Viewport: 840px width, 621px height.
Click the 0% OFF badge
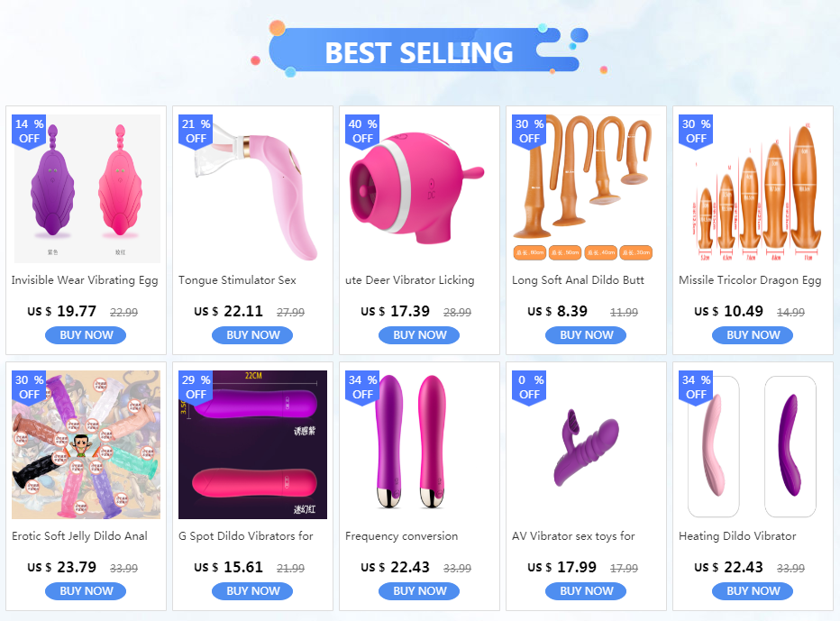[x=529, y=388]
